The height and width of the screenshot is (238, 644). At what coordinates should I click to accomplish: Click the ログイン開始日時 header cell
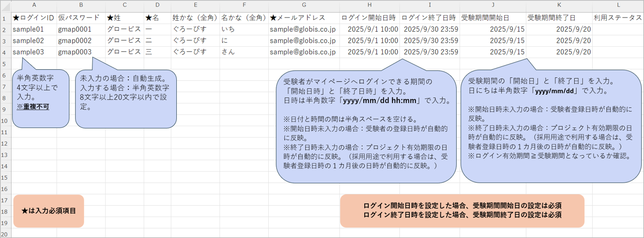tap(370, 18)
